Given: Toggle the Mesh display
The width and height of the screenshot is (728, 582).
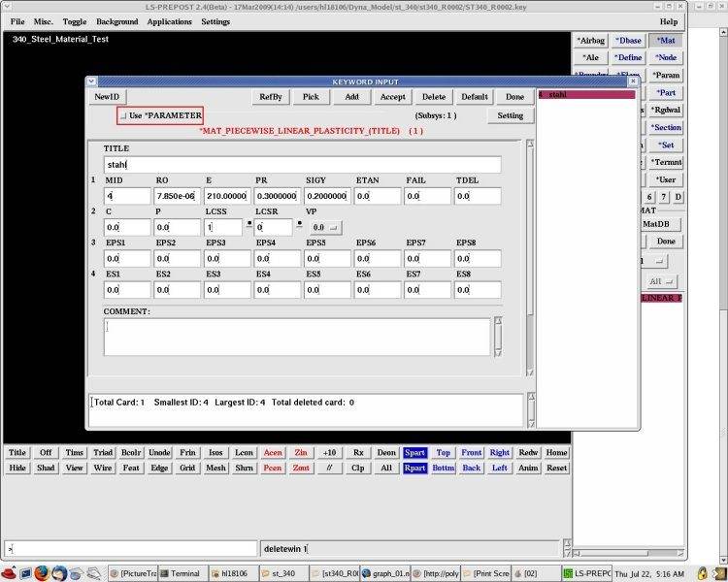Looking at the screenshot, I should (215, 468).
